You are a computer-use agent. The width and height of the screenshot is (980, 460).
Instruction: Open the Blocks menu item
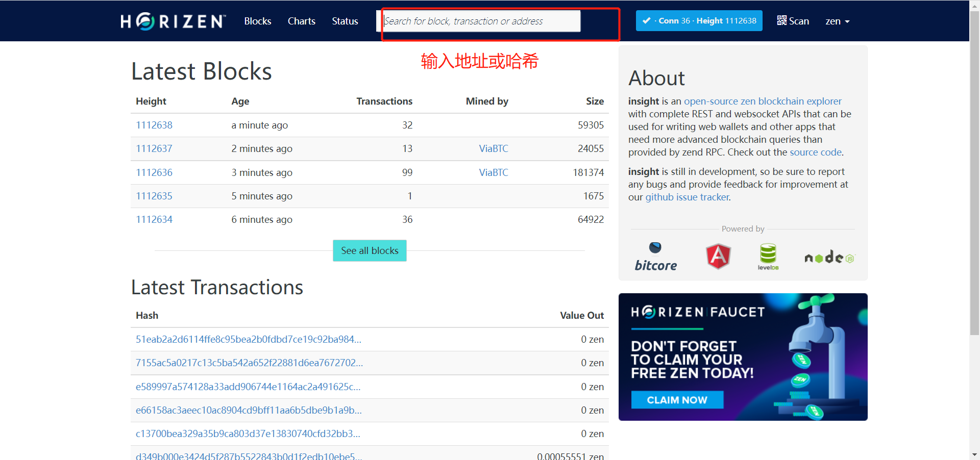pos(257,21)
